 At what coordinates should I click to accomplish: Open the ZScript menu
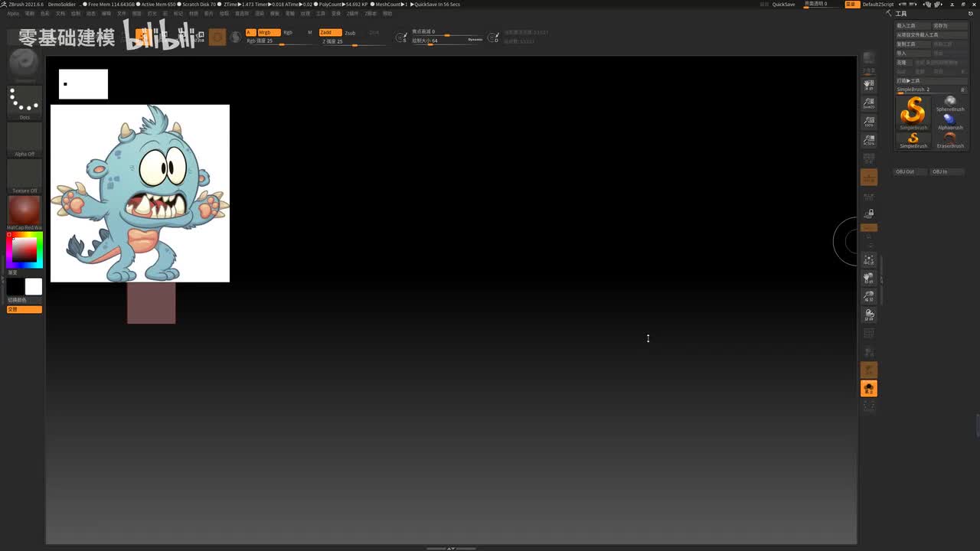coord(371,13)
